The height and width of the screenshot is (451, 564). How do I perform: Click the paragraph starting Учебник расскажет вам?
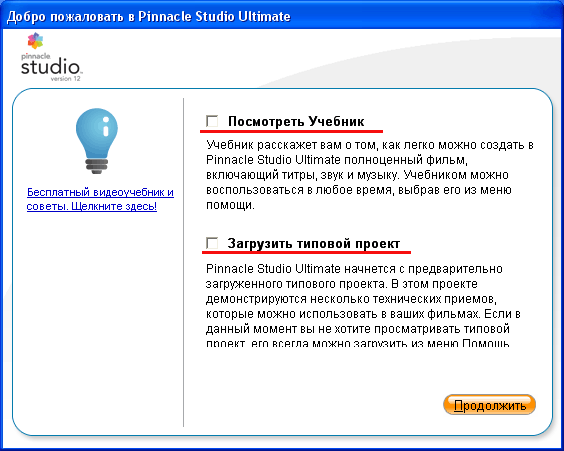[369, 175]
